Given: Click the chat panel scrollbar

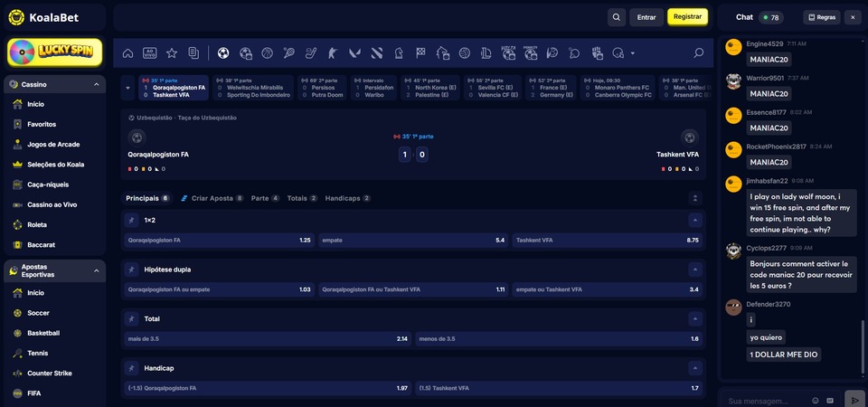Looking at the screenshot, I should [864, 348].
